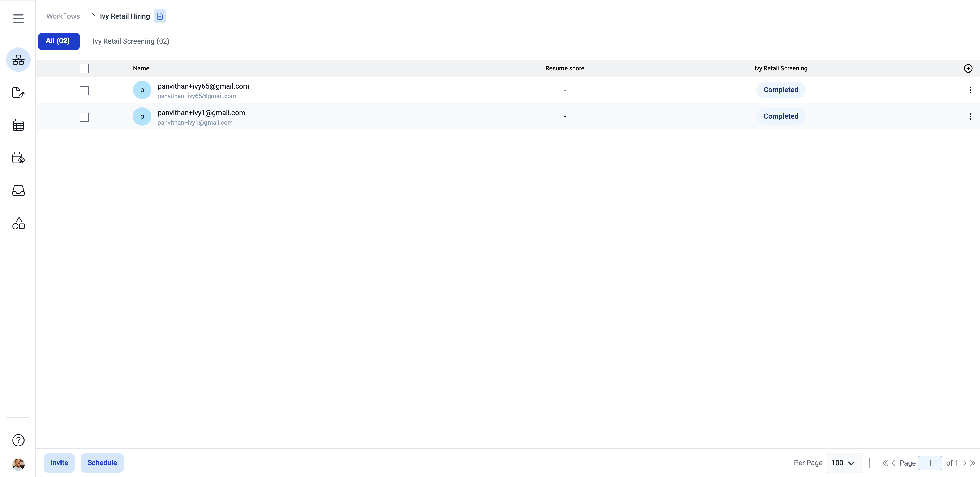Click the gray panvithan+ivy1@gmail.com email subtext
Screen dimensions: 980x477
195,123
